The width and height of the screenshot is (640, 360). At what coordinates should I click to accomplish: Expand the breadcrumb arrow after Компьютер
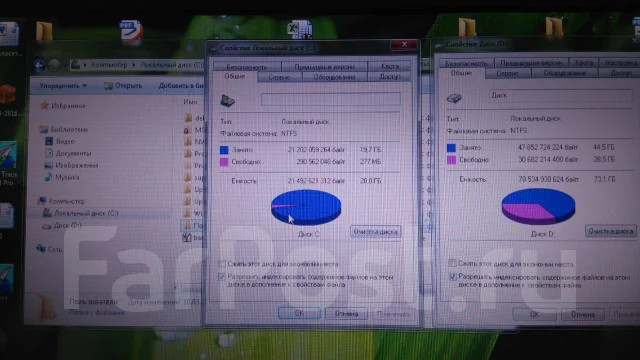[x=134, y=65]
